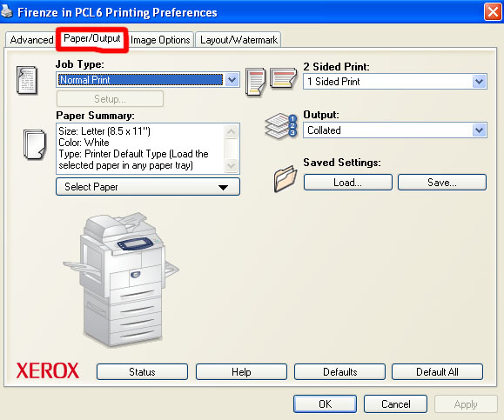Click Paper Summary scrollbar up arrow
The height and width of the screenshot is (420, 504).
tap(231, 131)
